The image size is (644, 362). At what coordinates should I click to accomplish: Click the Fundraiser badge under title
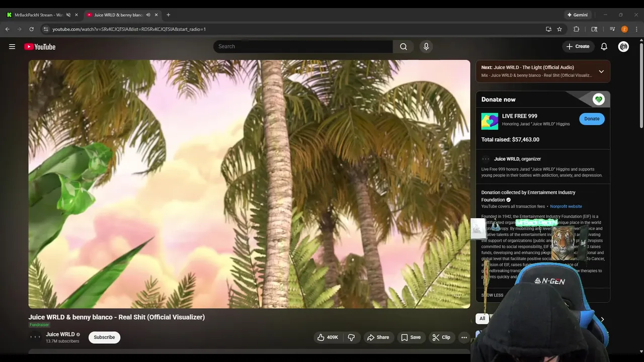39,325
